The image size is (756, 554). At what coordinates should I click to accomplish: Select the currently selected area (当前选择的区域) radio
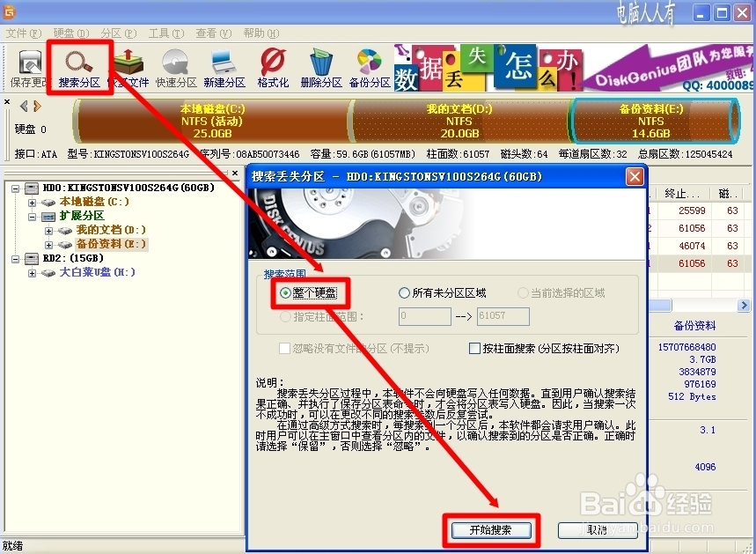click(523, 293)
